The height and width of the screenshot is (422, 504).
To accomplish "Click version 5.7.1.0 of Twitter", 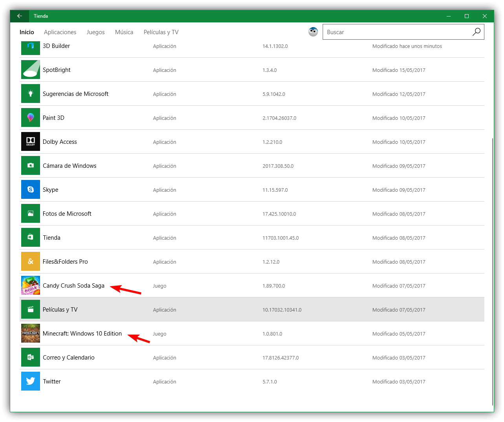I will [270, 382].
